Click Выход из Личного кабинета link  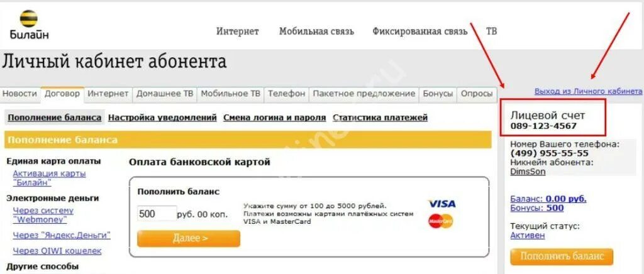[588, 91]
